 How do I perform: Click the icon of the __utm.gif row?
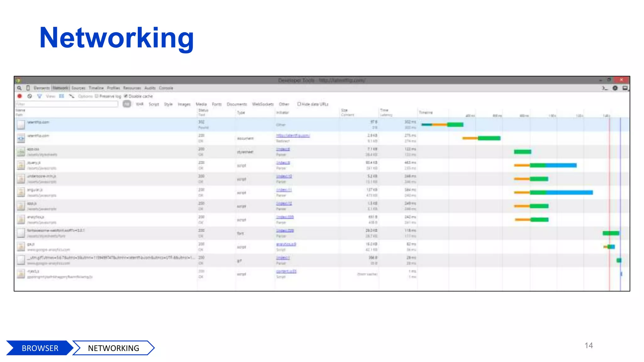coord(21,260)
